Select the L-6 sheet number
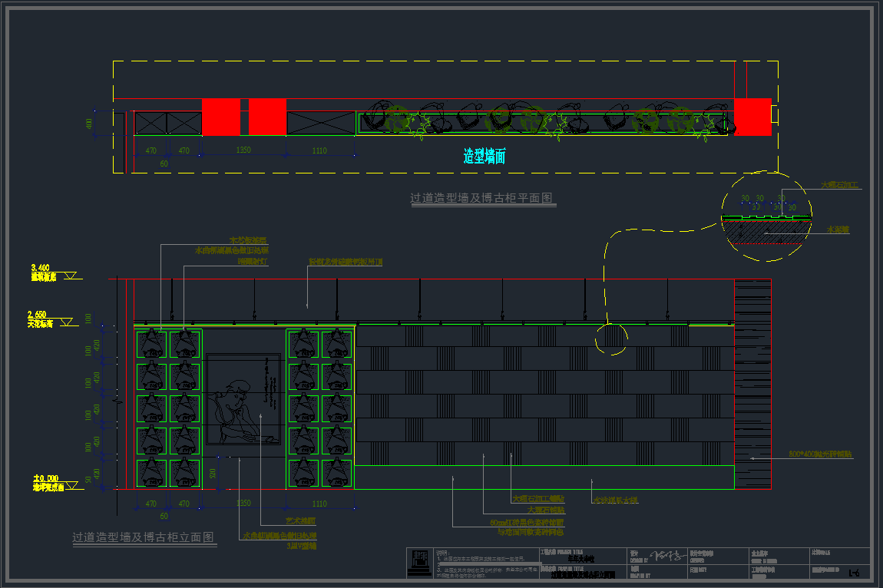 [854, 572]
